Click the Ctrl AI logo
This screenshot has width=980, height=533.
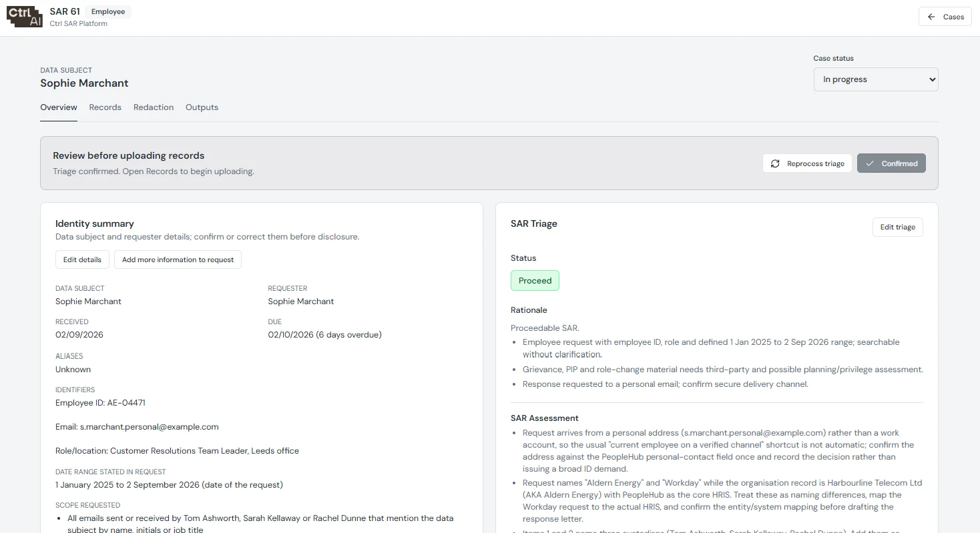click(x=25, y=17)
